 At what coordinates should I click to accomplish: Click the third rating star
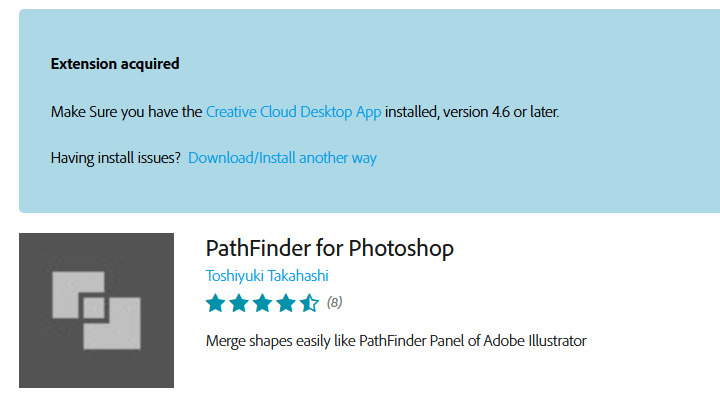[262, 302]
